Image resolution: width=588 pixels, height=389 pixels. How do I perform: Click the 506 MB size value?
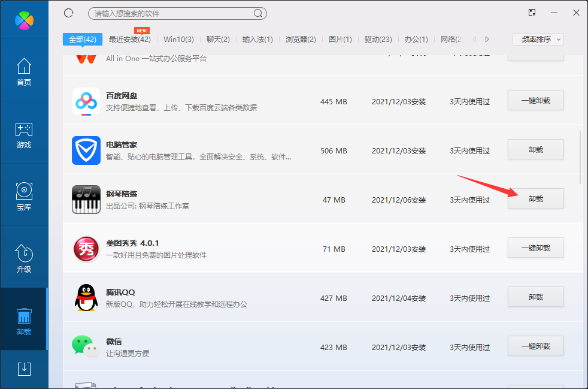(334, 150)
